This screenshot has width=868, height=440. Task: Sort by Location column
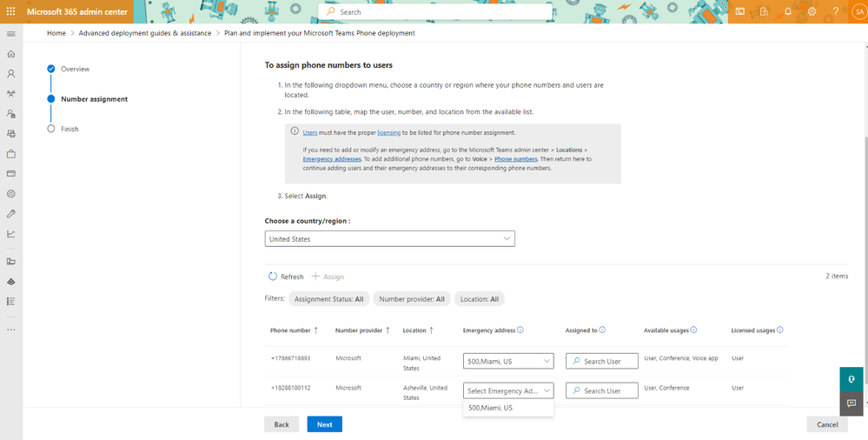coord(418,330)
